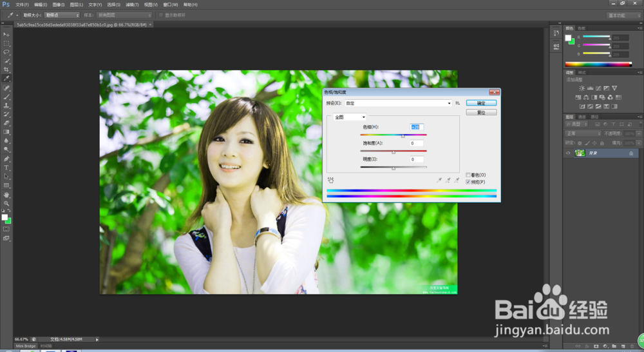Toggle the layer filter switch
The width and height of the screenshot is (644, 352).
pos(639,124)
